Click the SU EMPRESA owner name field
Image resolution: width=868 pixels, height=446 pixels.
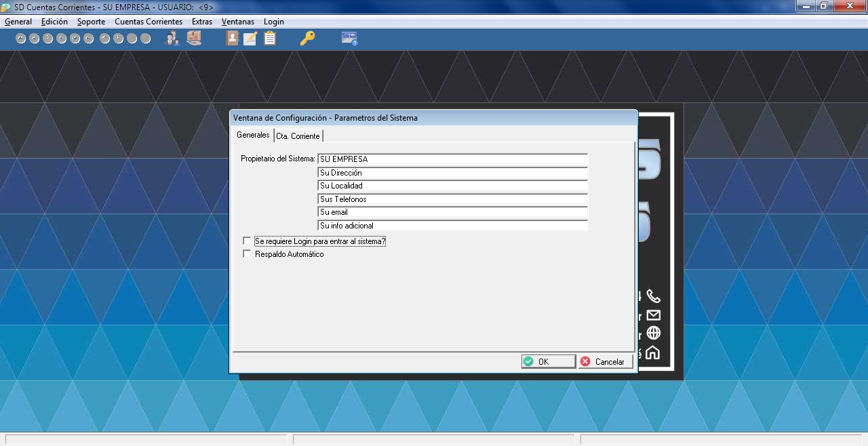point(452,159)
